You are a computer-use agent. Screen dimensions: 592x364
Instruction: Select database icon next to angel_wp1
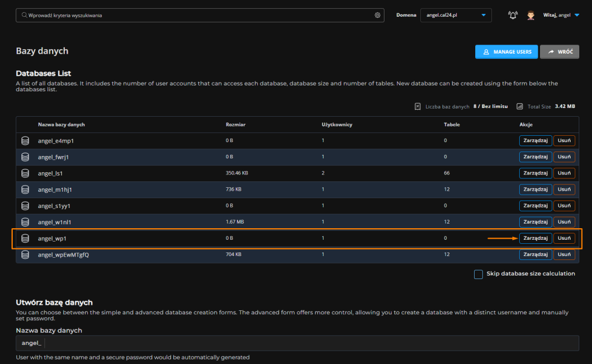pos(25,238)
